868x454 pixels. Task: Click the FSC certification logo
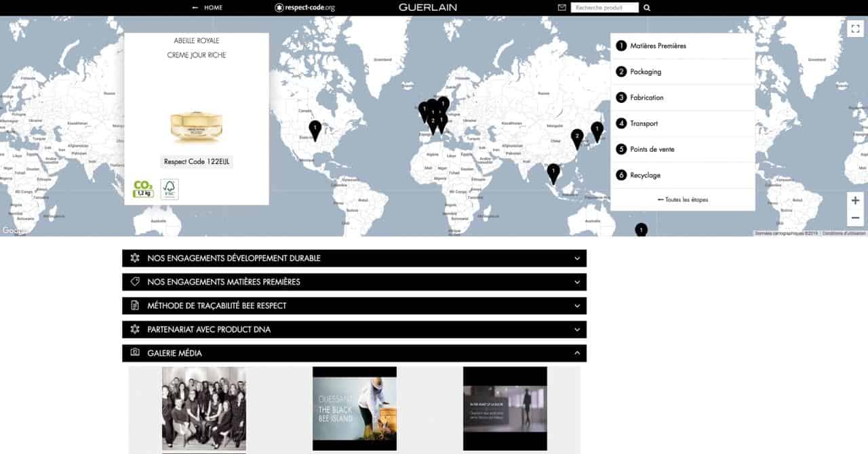click(170, 189)
